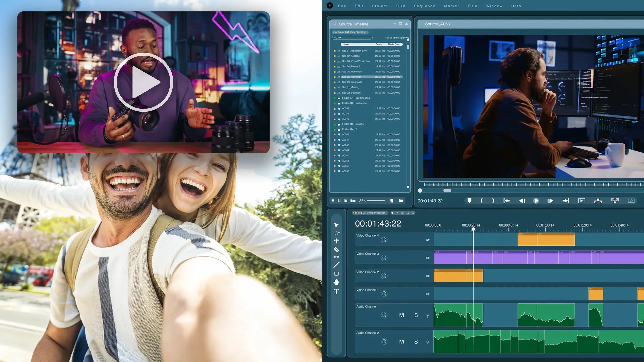Hide Video Channel 4 with eye icon
The width and height of the screenshot is (644, 362).
click(427, 240)
